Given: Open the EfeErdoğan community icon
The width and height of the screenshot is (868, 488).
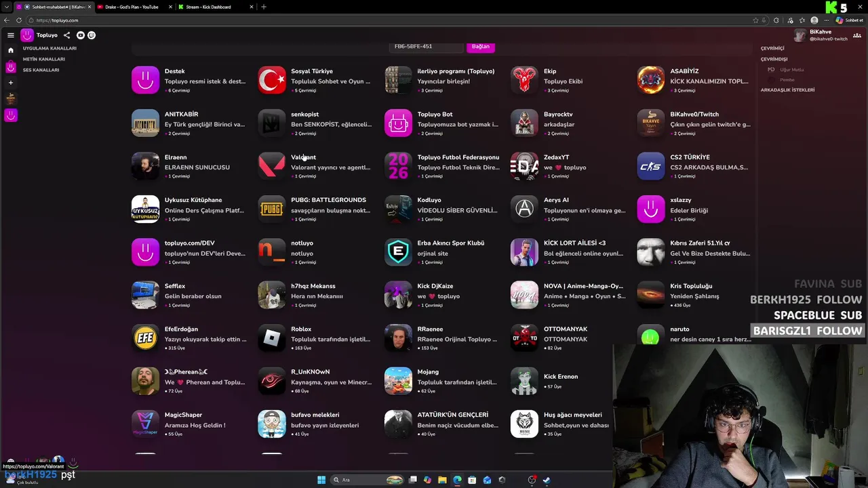Looking at the screenshot, I should (145, 338).
